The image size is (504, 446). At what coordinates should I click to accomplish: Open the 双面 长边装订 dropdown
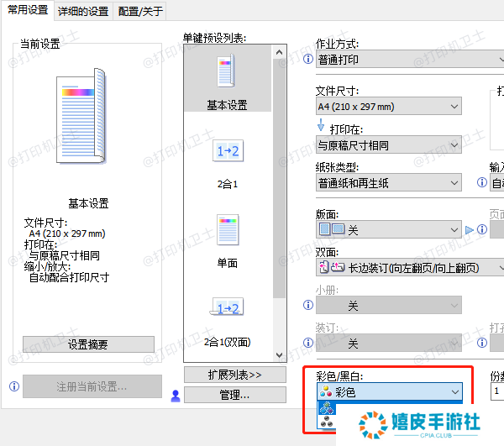pos(410,267)
